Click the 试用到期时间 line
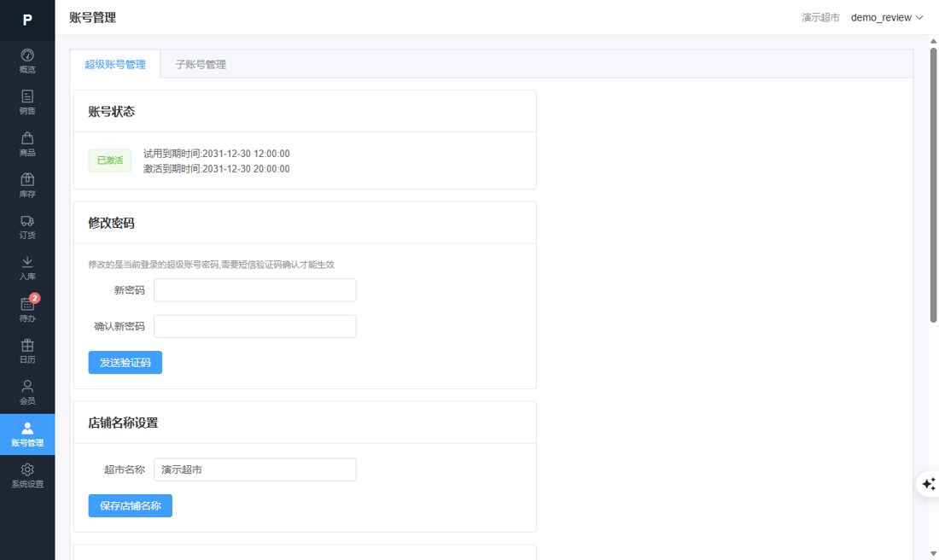The image size is (939, 560). (x=217, y=154)
